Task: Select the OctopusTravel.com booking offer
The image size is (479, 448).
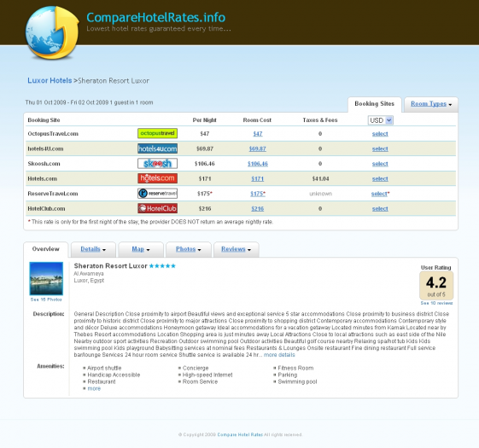Action: (380, 134)
